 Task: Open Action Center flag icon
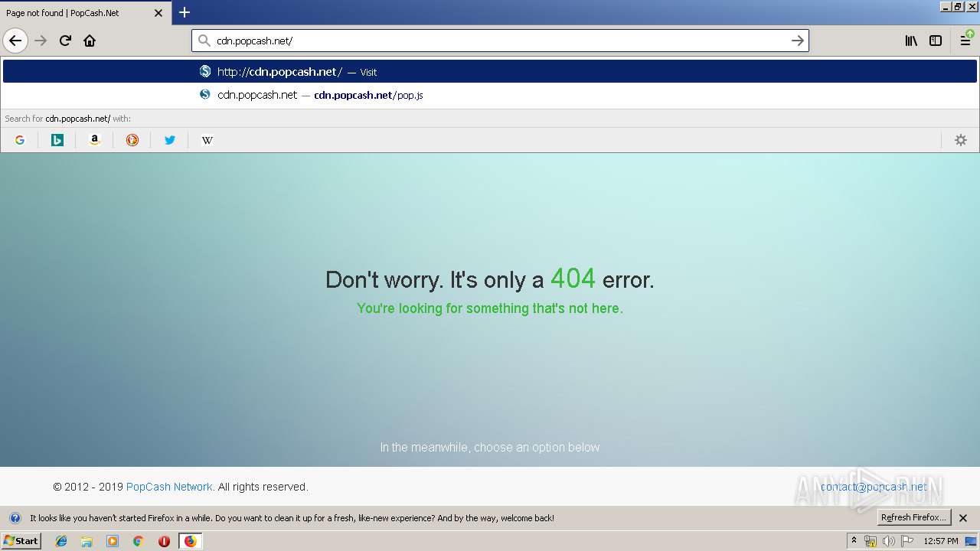coord(907,541)
